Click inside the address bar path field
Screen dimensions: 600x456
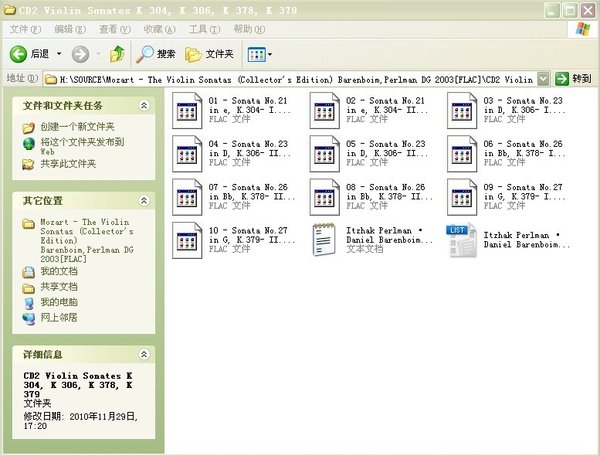coord(290,78)
